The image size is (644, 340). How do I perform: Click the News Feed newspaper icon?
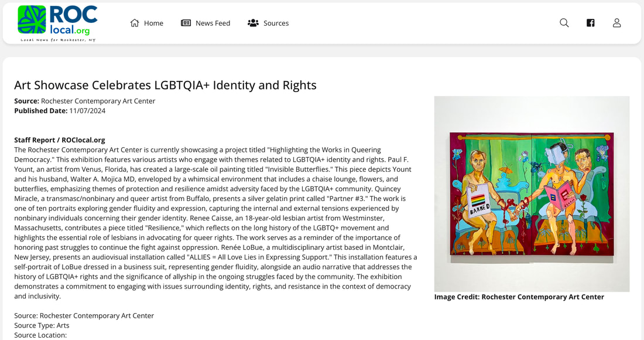[186, 23]
